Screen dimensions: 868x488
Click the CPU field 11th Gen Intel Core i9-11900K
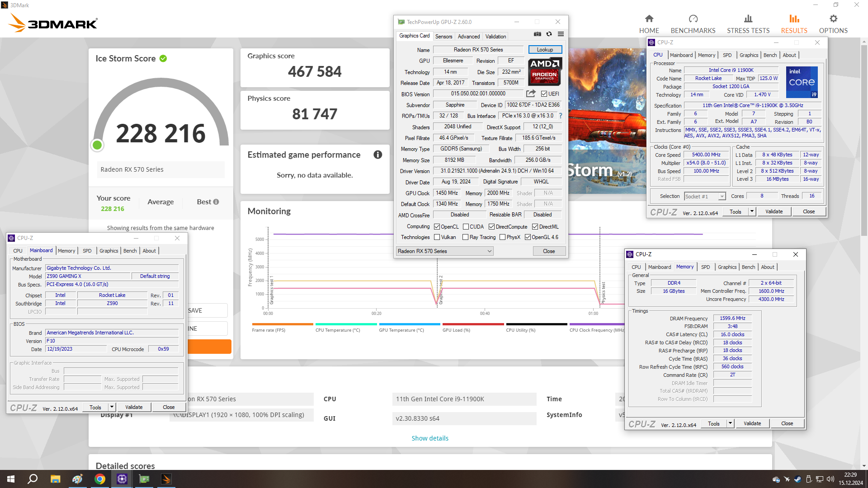click(x=464, y=399)
